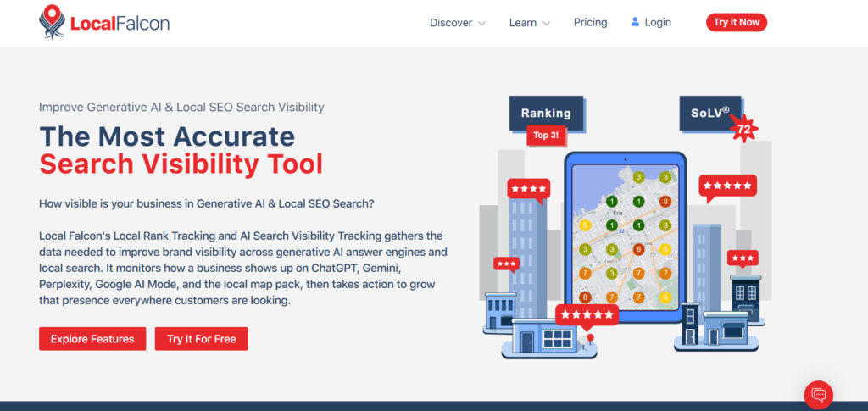Click the Try It For Free button
Image resolution: width=868 pixels, height=411 pixels.
201,338
